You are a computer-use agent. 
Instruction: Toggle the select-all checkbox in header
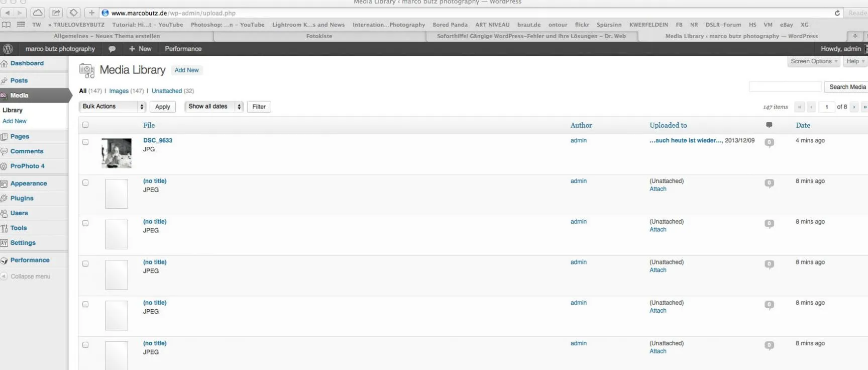click(85, 125)
